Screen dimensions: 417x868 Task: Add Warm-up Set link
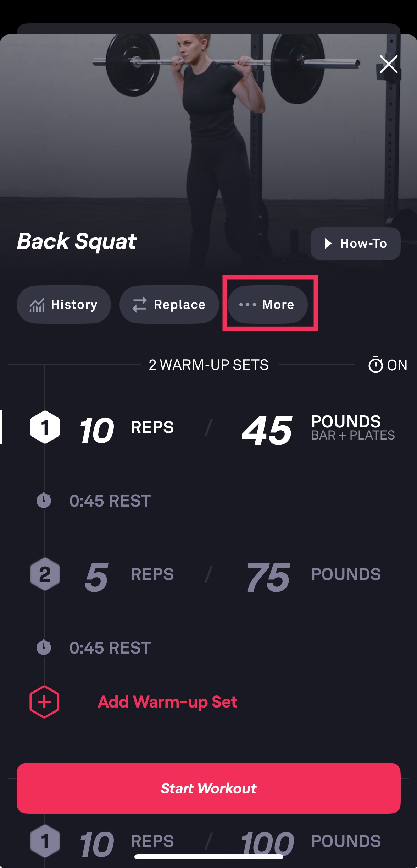[x=167, y=702]
